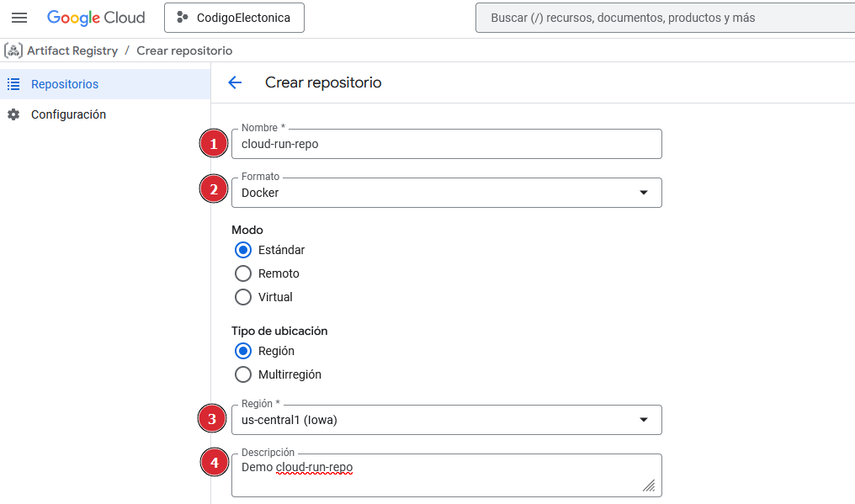This screenshot has width=855, height=504.
Task: Open the Formato dropdown showing Docker
Action: coord(644,192)
